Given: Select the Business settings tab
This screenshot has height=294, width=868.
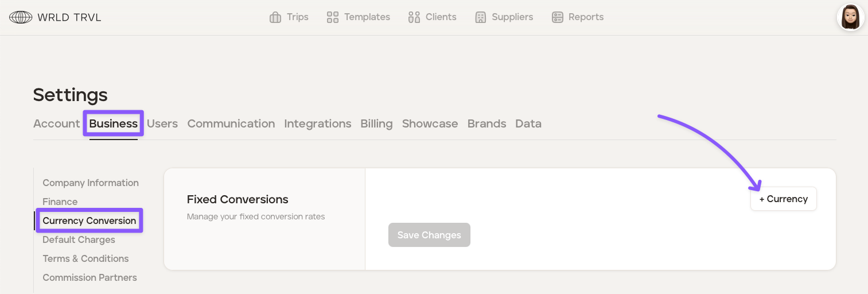Looking at the screenshot, I should 113,123.
